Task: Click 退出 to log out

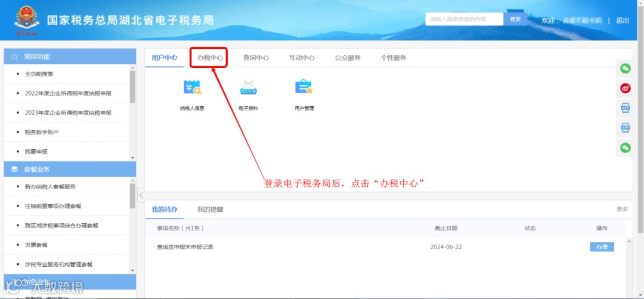Action: (623, 20)
